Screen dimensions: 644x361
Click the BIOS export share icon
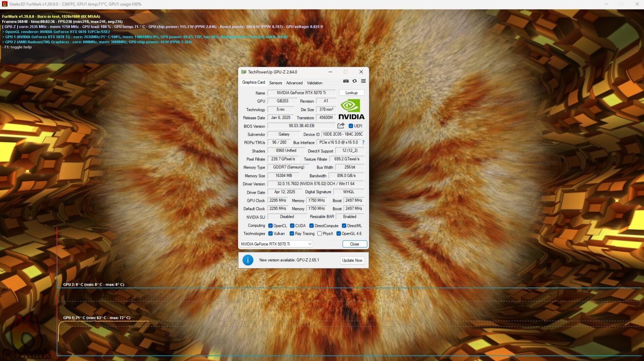pos(341,126)
